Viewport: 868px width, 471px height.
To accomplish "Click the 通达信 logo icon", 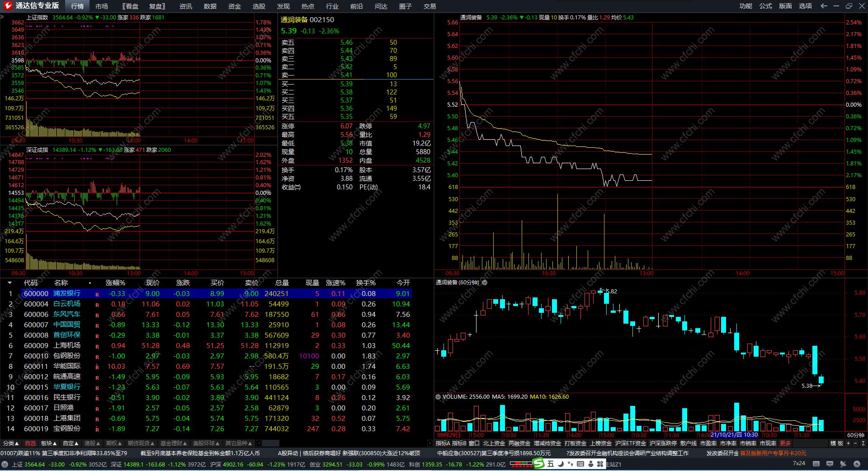I will pyautogui.click(x=8, y=5).
